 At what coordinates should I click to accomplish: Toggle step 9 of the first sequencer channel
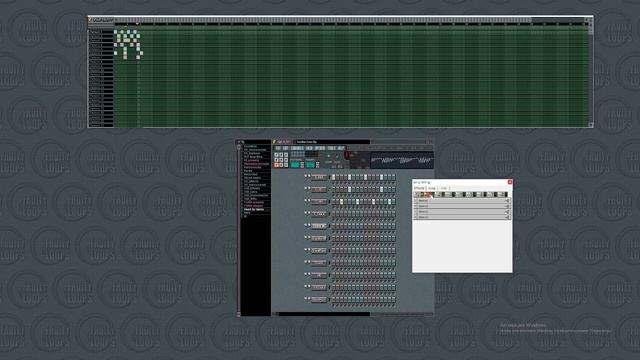click(365, 177)
